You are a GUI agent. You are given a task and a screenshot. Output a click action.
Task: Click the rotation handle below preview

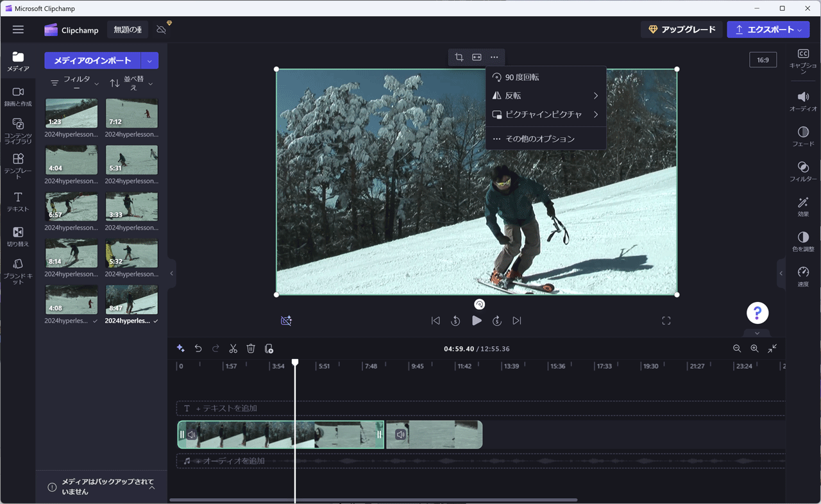click(480, 305)
